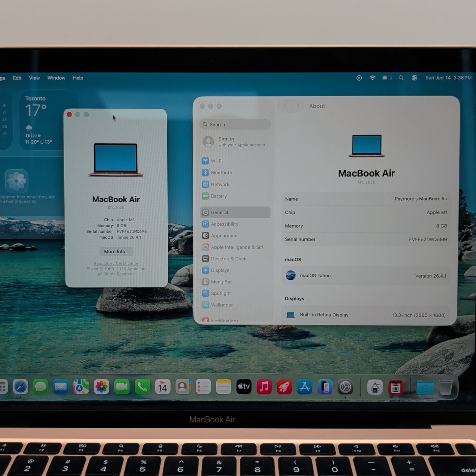Open Reminders from the Dock

[x=203, y=387]
